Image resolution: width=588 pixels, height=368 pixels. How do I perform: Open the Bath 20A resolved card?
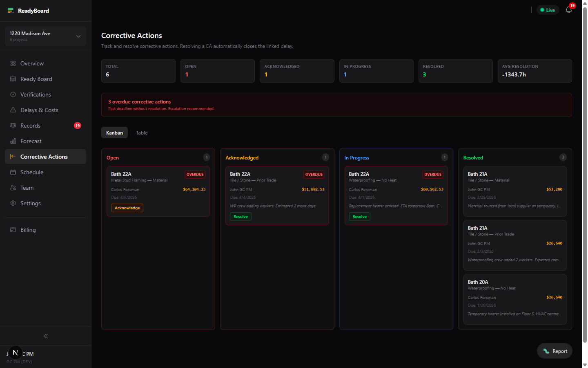point(515,299)
